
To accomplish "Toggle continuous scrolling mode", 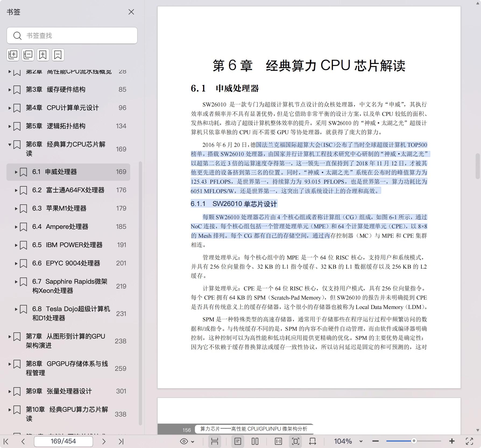I will (214, 441).
